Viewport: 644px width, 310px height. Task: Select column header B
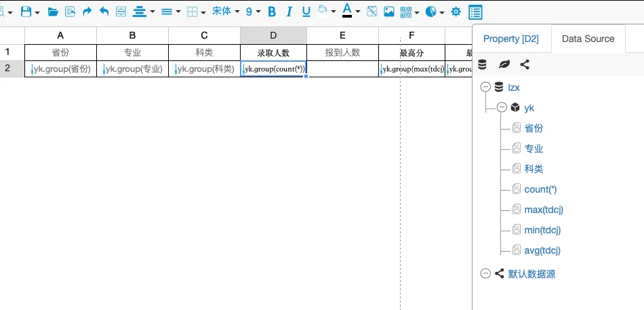(132, 35)
